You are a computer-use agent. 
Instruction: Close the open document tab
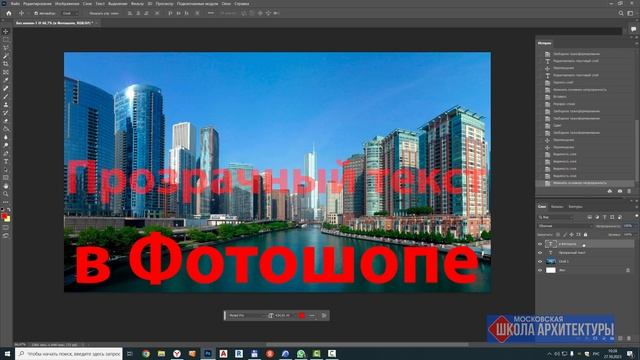pyautogui.click(x=97, y=23)
